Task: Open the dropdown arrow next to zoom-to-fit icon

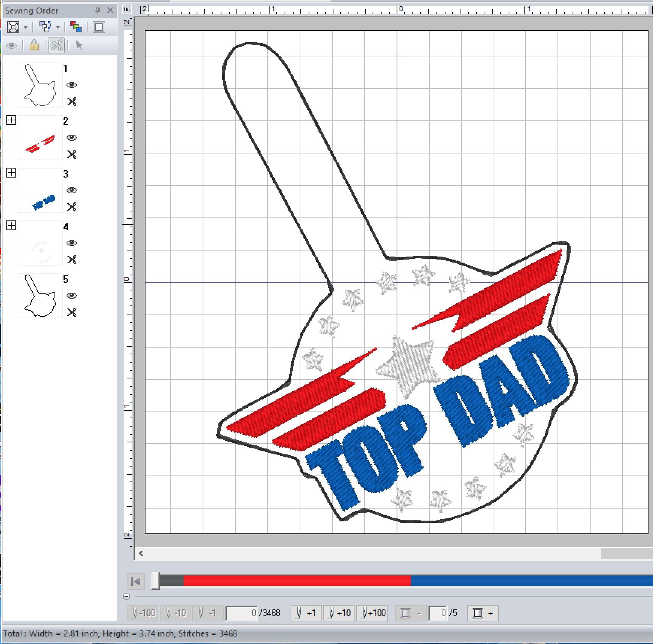Action: 26,27
